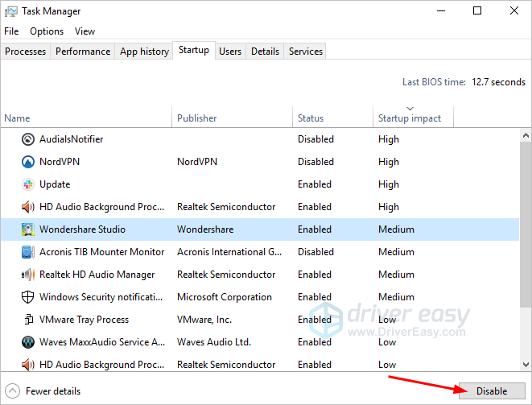Screen dimensions: 532x405
Task: Switch to the Performance tab
Action: pos(83,52)
